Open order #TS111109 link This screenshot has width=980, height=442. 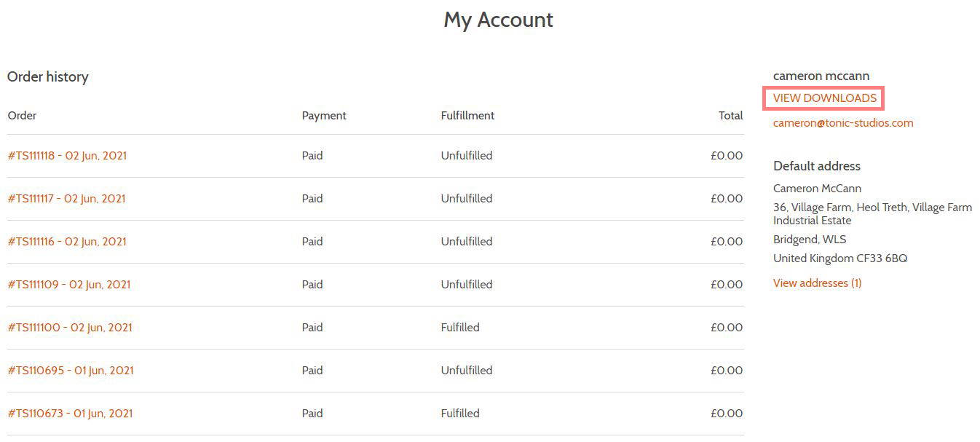pyautogui.click(x=69, y=284)
